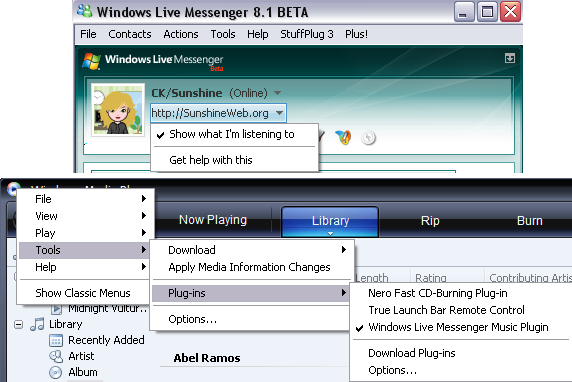572x382 pixels.
Task: Click the round gray icon beside MSN butterfly
Action: [x=368, y=138]
